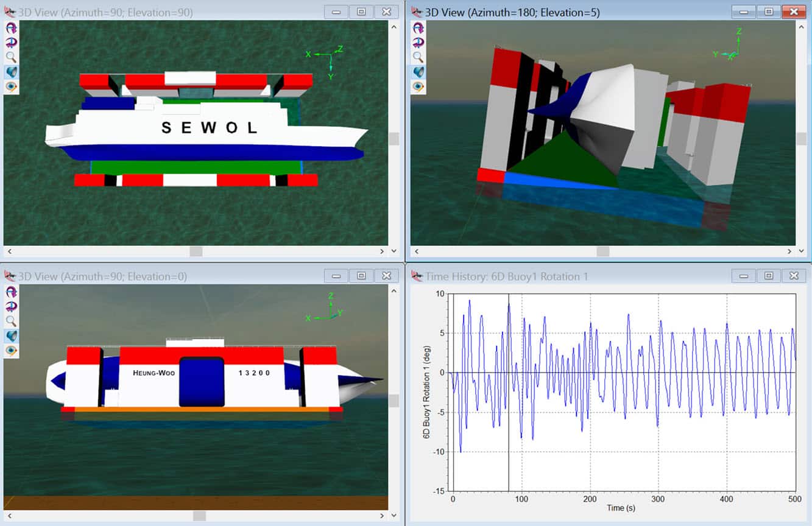The image size is (812, 526).
Task: Toggle shaded graphics mode in Elevation=0 view
Action: [x=11, y=335]
